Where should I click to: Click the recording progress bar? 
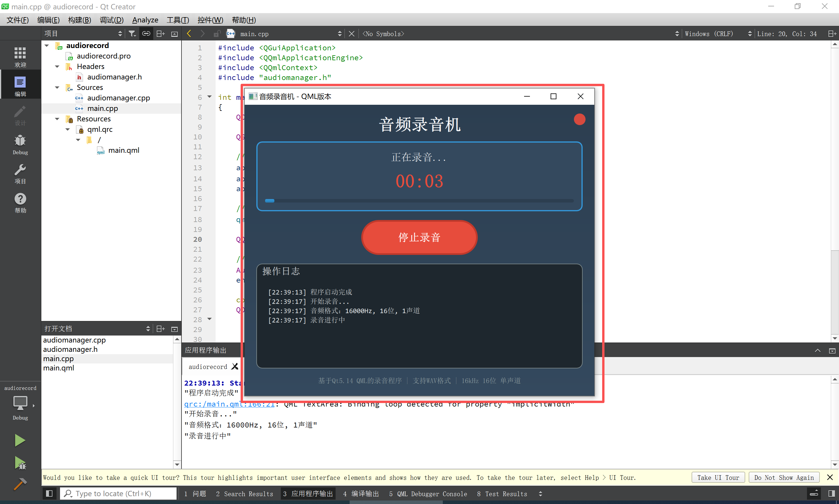tap(419, 201)
